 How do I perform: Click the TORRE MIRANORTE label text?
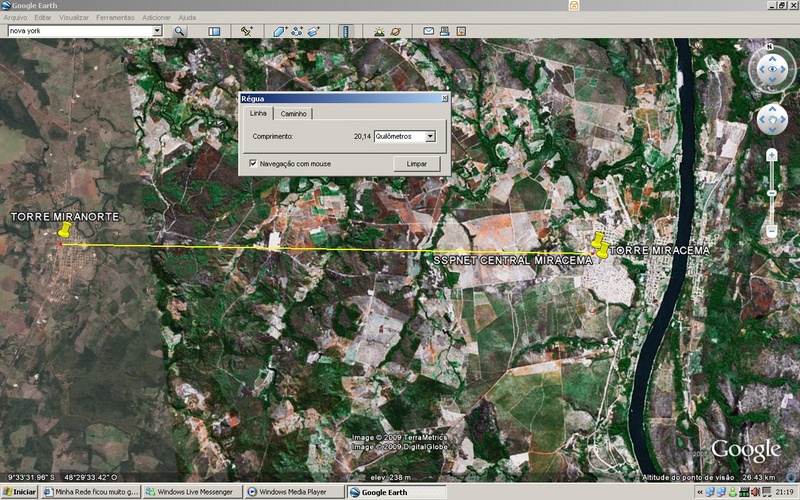pos(65,217)
